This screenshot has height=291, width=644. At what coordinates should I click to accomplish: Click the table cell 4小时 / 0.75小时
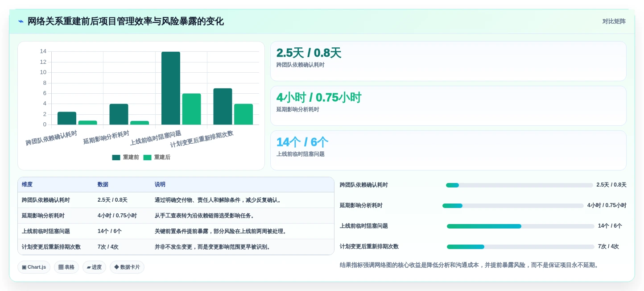tap(117, 216)
